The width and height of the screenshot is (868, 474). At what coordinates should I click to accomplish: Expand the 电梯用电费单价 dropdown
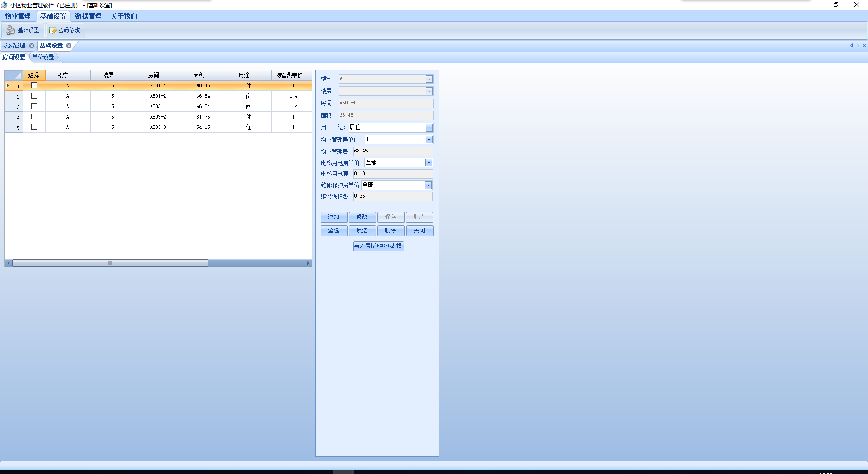[x=429, y=163]
